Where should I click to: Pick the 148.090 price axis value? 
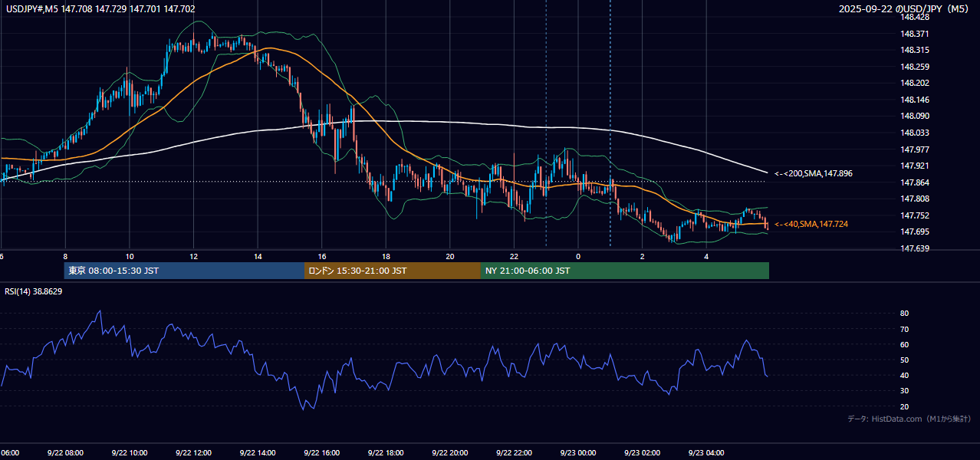coord(916,116)
